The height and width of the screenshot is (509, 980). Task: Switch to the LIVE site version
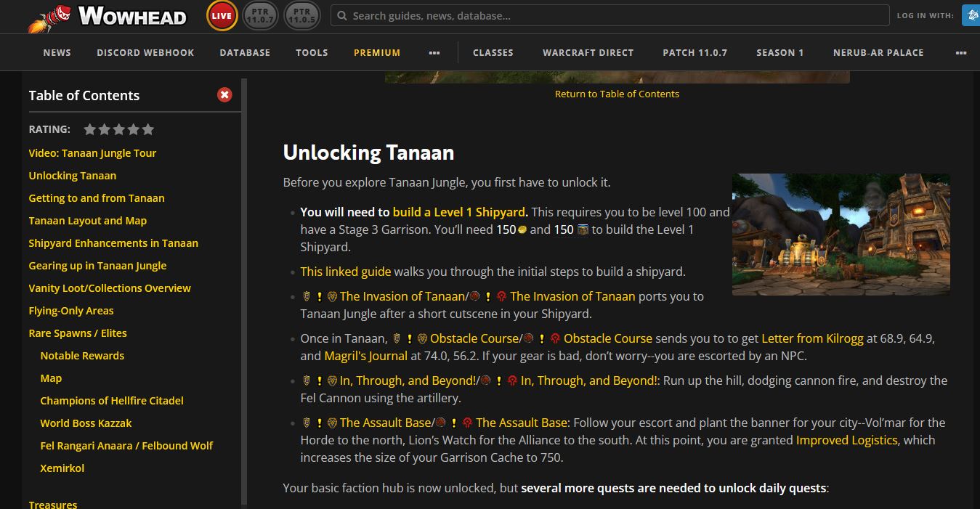[222, 16]
